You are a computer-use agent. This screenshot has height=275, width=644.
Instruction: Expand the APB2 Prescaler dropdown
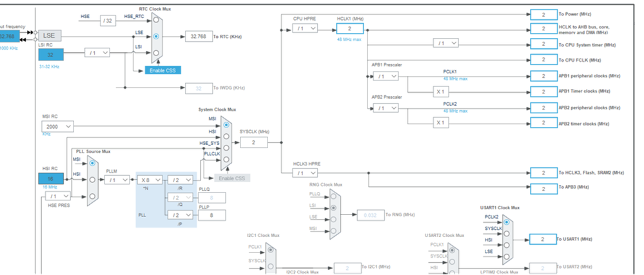[x=385, y=108]
